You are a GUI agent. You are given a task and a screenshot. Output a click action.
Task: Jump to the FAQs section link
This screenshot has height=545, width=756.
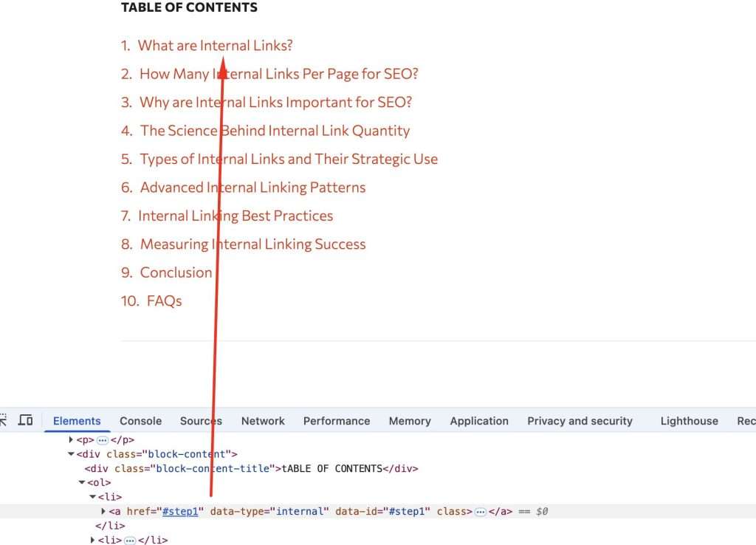165,301
